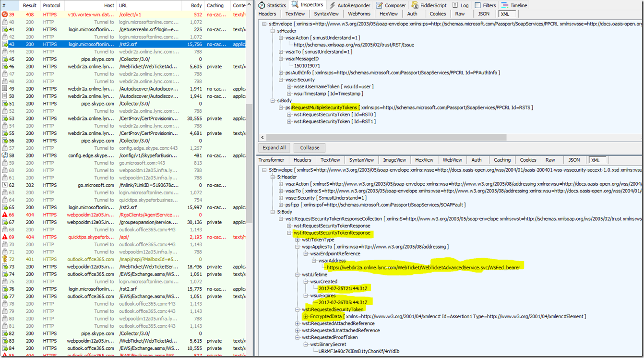Screen dimensions: 644x358
Task: Select the WebTicketAdvancedService.svc/WsFed_bearer address text
Action: [423, 267]
